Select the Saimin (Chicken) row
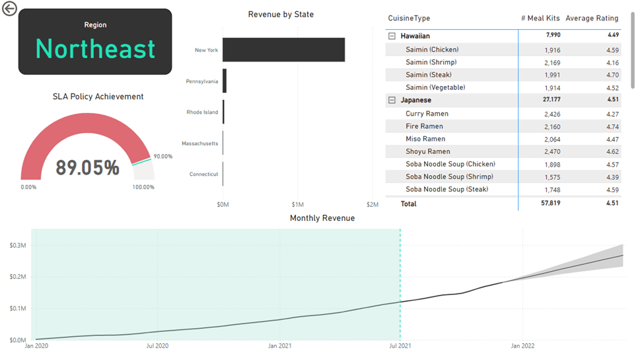644x359 pixels. coord(431,50)
